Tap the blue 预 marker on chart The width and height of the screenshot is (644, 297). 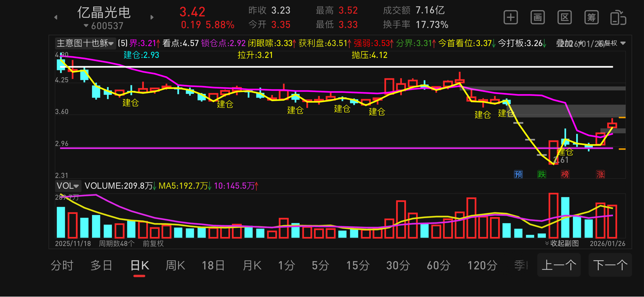point(518,174)
